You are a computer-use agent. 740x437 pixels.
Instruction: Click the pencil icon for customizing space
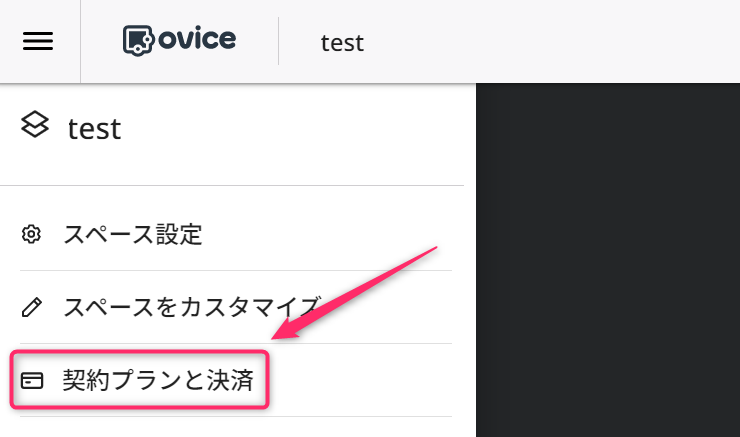coord(32,307)
